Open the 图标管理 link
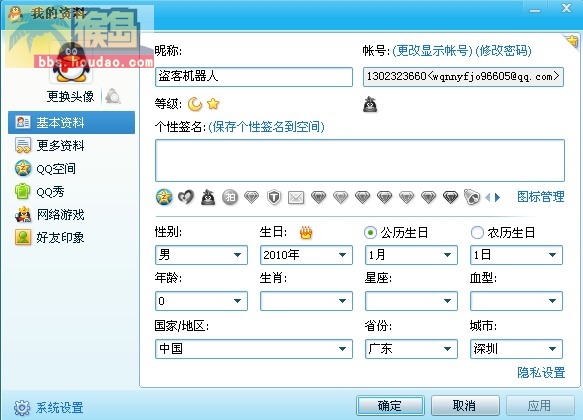 (x=541, y=197)
